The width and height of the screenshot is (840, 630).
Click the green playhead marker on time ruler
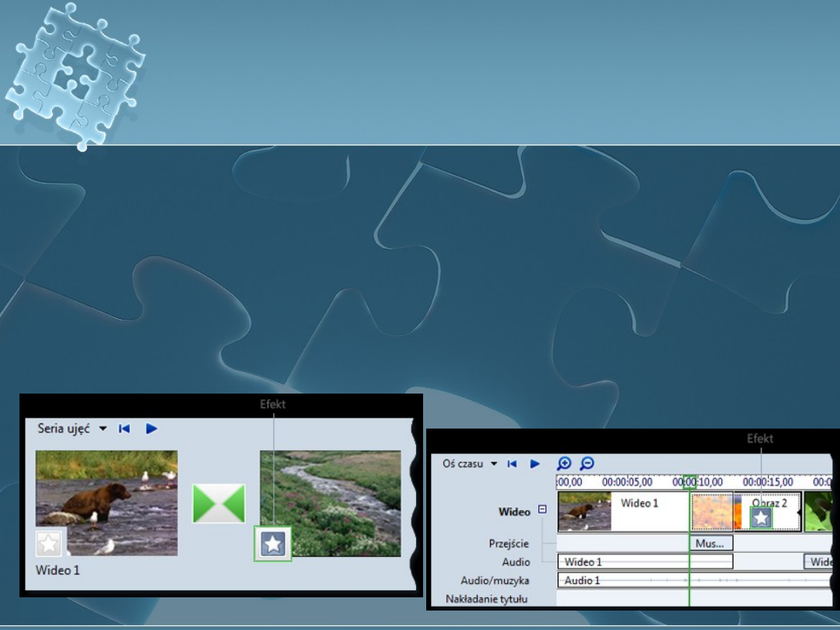(x=689, y=481)
